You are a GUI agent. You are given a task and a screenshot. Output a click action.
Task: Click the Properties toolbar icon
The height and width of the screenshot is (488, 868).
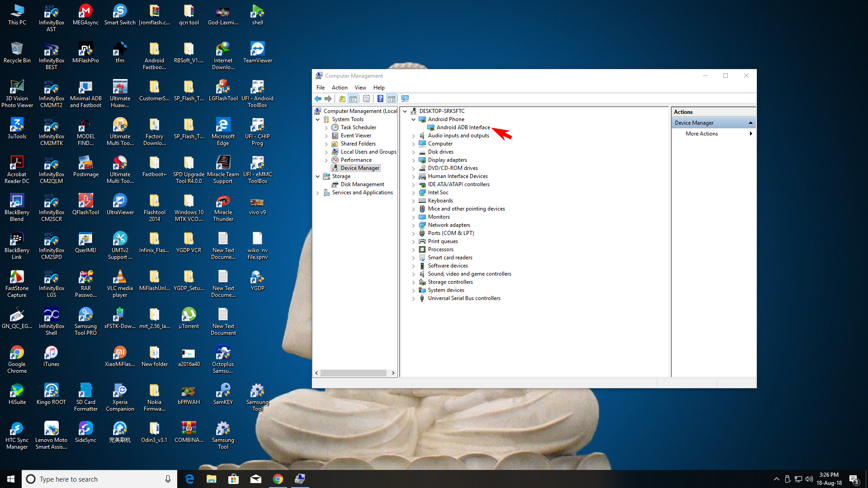click(367, 99)
